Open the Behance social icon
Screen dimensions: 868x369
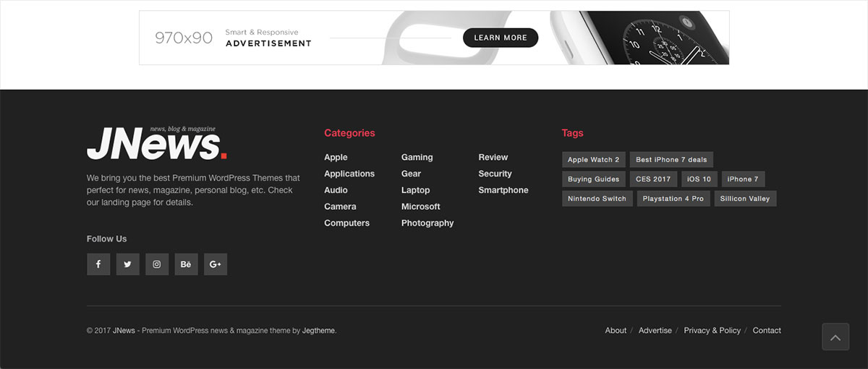pos(186,264)
